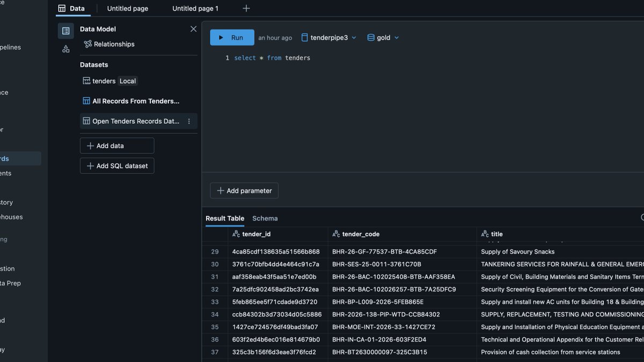Select cell BHR-MOE-INT-2026-33-1427CE72
644x362 pixels.
point(402,327)
